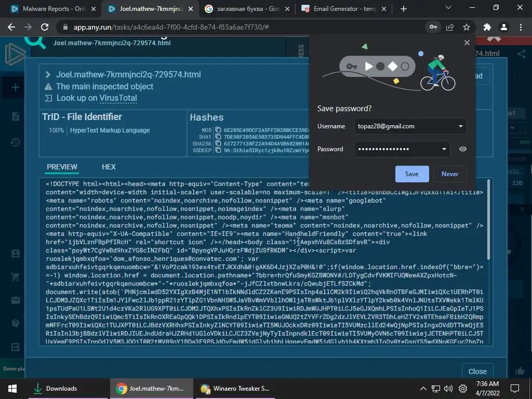
Task: Switch to the HEX tab
Action: (109, 167)
